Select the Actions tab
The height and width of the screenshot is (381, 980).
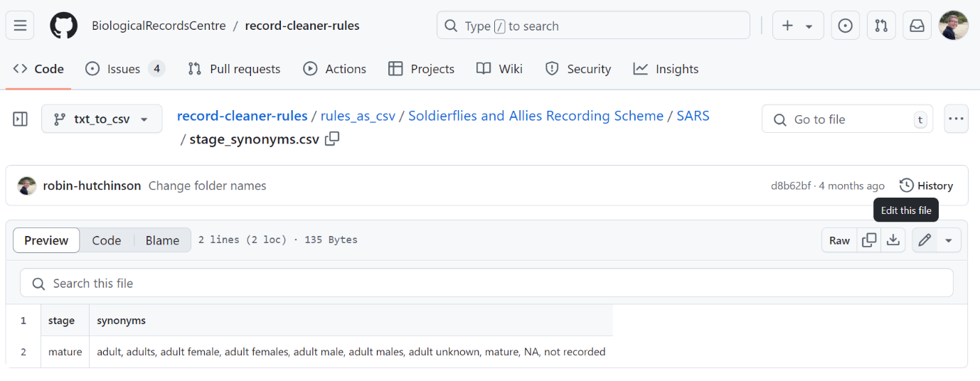coord(334,69)
